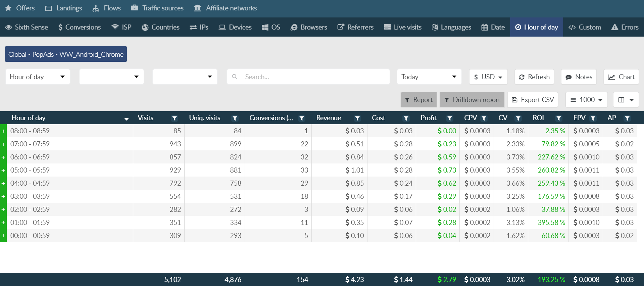Click the Visits column filter icon
The height and width of the screenshot is (286, 644).
(x=174, y=118)
